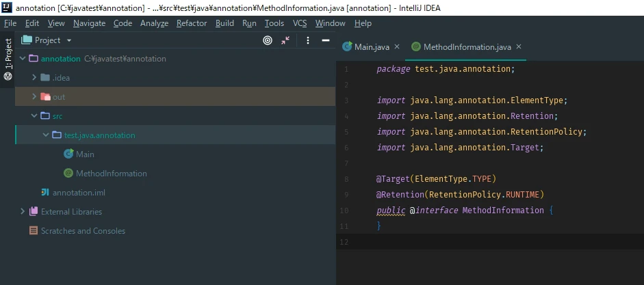Open the Help menu

[363, 23]
